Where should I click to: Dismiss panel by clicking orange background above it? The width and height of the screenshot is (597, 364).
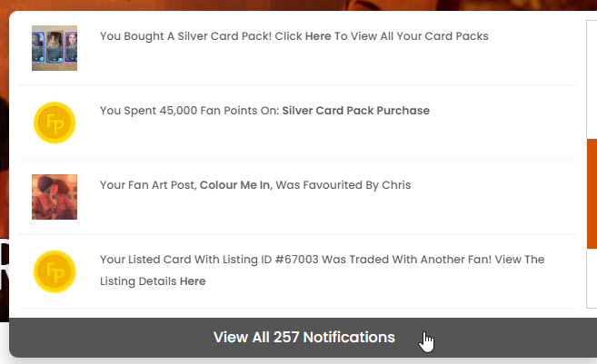[x=298, y=5]
